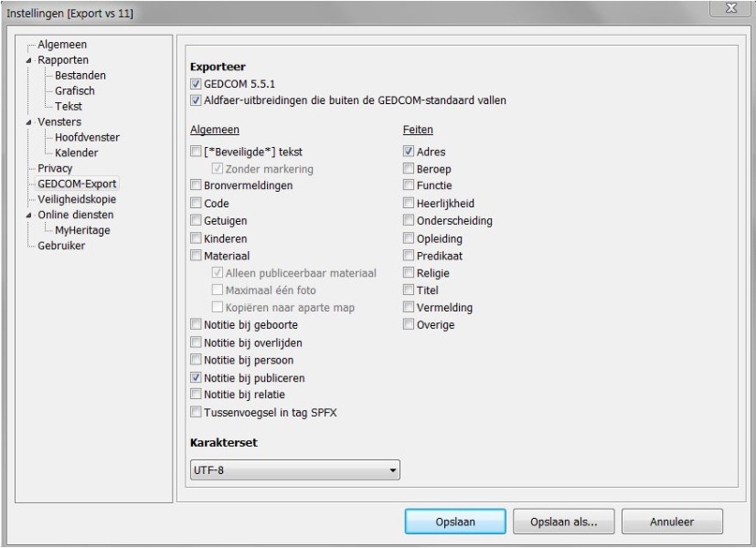The width and height of the screenshot is (756, 548).
Task: Collapse the Vensters tree node
Action: click(28, 122)
